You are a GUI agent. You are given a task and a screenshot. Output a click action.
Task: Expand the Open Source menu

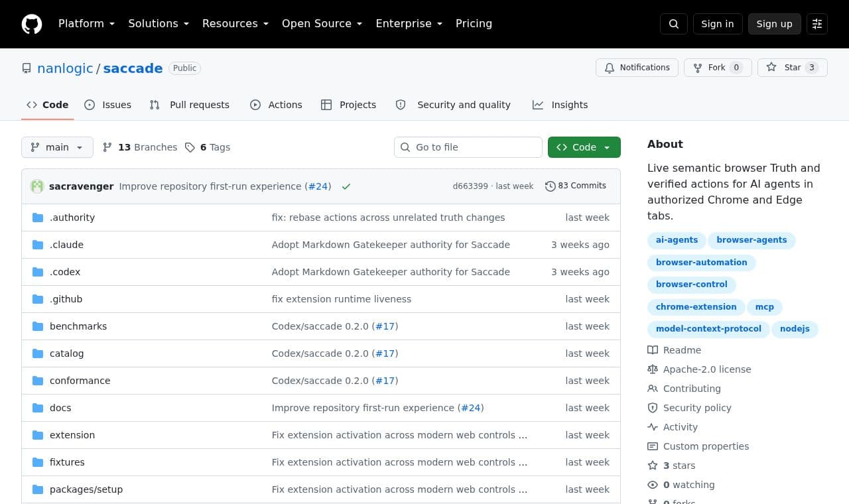point(322,24)
